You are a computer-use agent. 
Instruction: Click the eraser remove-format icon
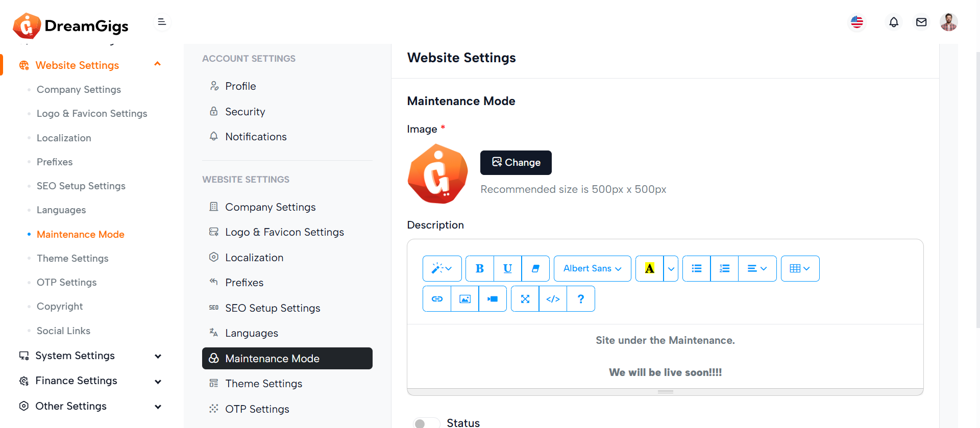pyautogui.click(x=535, y=269)
